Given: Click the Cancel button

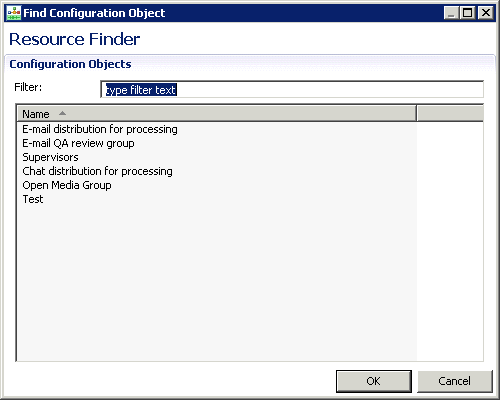Looking at the screenshot, I should click(x=455, y=381).
